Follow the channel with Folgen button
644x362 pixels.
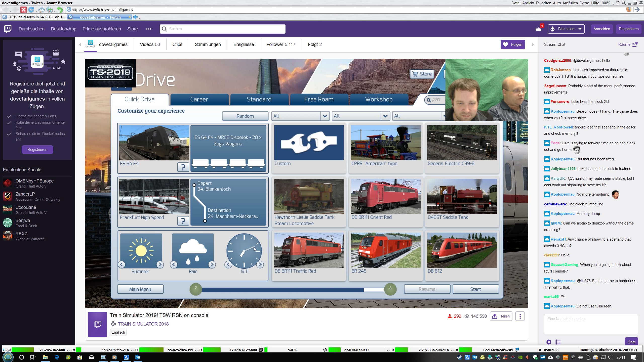tap(513, 44)
